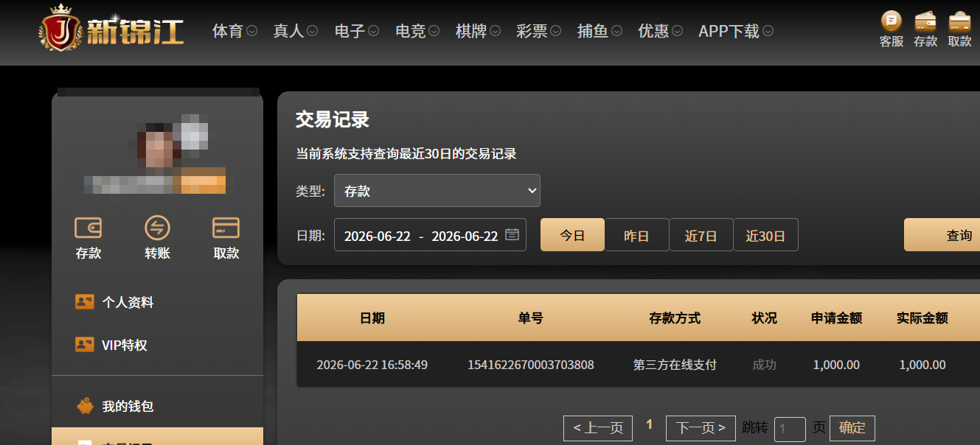Go to next page 下一页
Viewport: 980px width, 445px height.
(x=701, y=428)
